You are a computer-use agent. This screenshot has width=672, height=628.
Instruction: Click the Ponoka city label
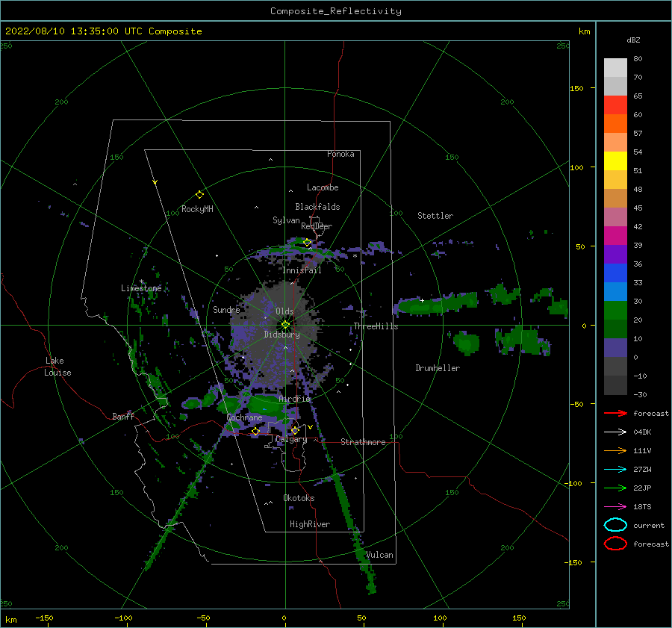(340, 154)
